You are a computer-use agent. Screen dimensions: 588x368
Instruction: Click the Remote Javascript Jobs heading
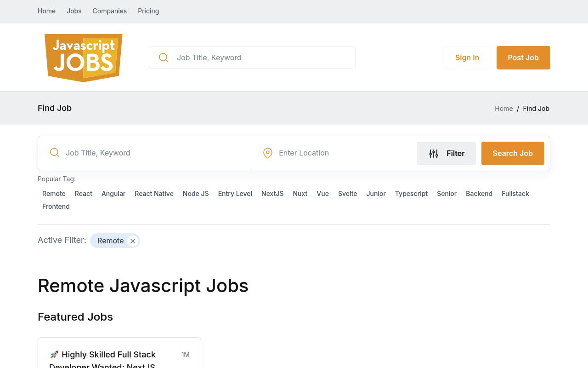pyautogui.click(x=143, y=286)
